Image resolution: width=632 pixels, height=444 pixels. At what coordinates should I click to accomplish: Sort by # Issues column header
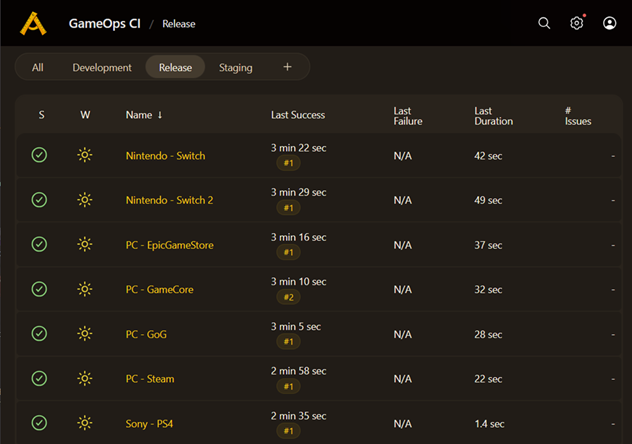(578, 116)
